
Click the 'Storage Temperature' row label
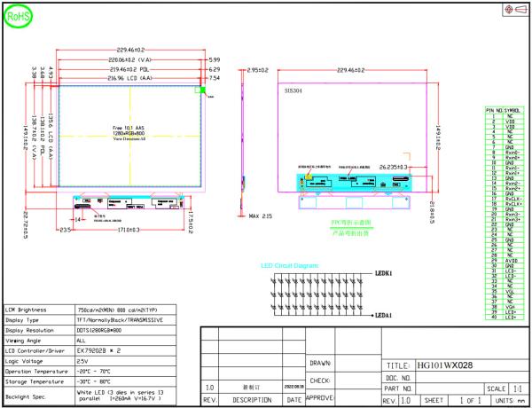[35, 382]
